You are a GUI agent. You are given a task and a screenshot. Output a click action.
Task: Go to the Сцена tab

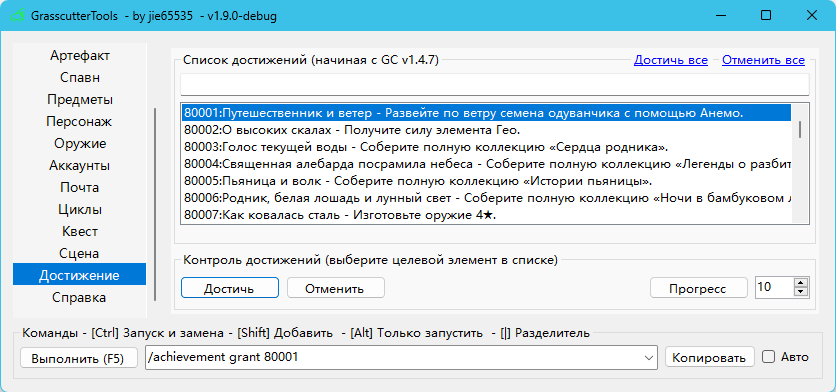tap(79, 253)
